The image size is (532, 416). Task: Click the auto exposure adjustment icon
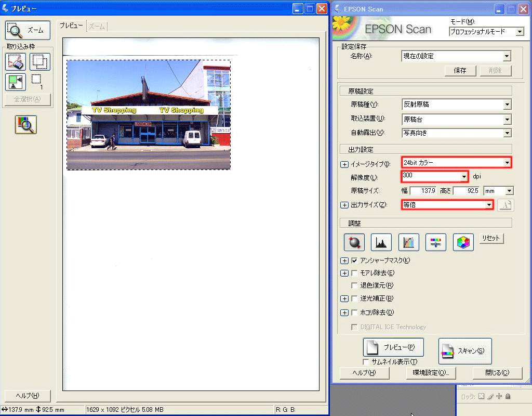point(354,242)
